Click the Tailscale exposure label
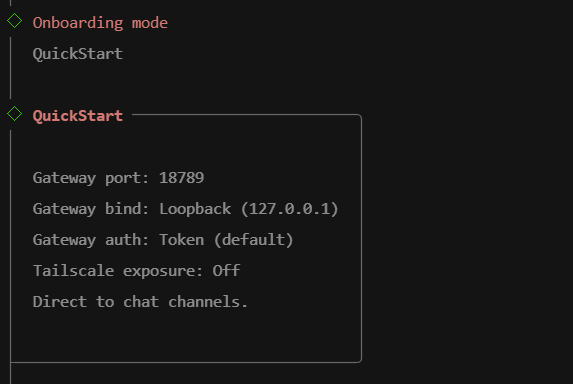 point(118,271)
